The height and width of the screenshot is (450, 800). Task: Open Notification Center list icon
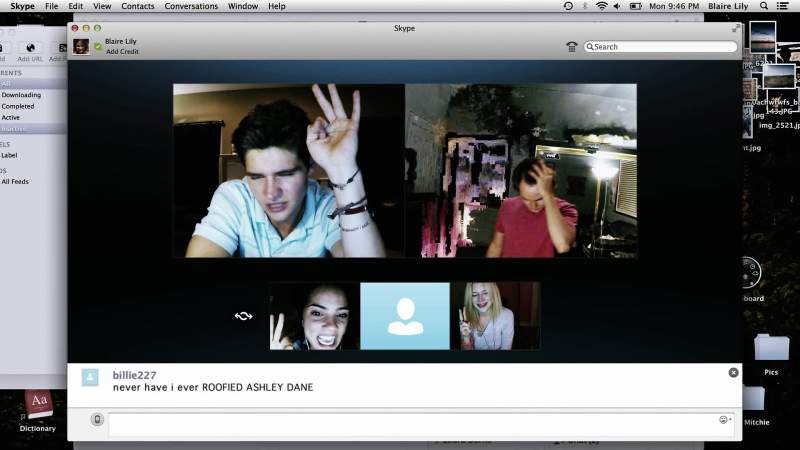point(782,6)
